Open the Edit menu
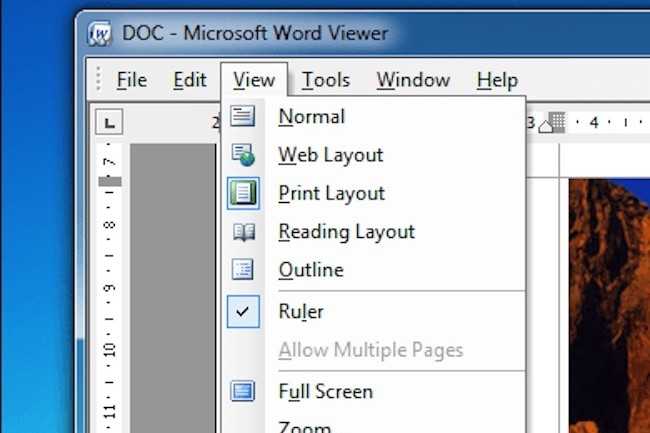Viewport: 650px width, 433px height. coord(189,80)
